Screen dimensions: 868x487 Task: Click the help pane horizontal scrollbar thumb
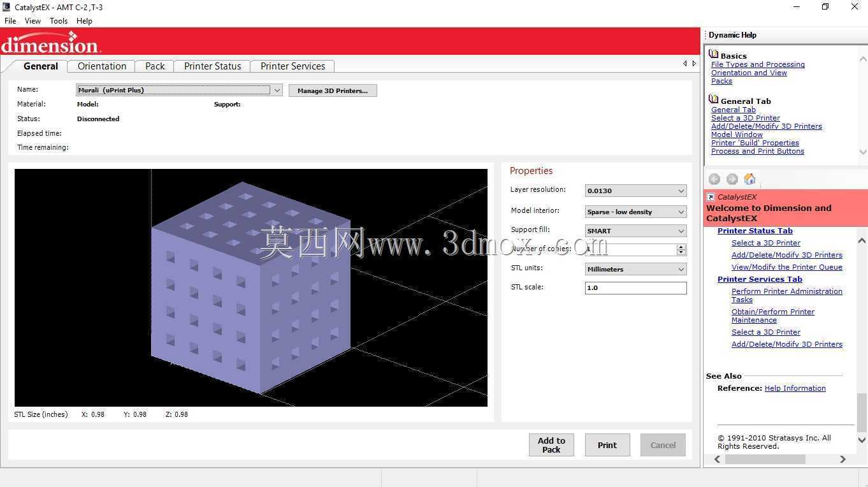(x=765, y=459)
